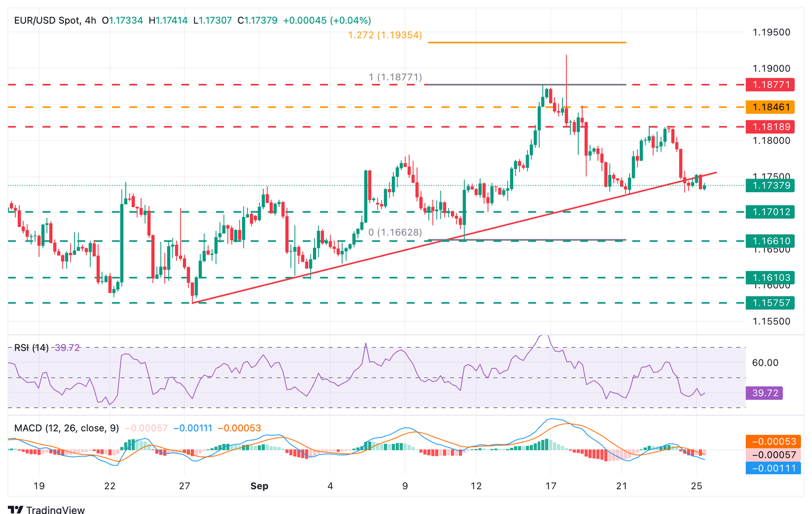Click the Sep marker on the time axis
Screen dimensions: 812x514
pos(260,486)
